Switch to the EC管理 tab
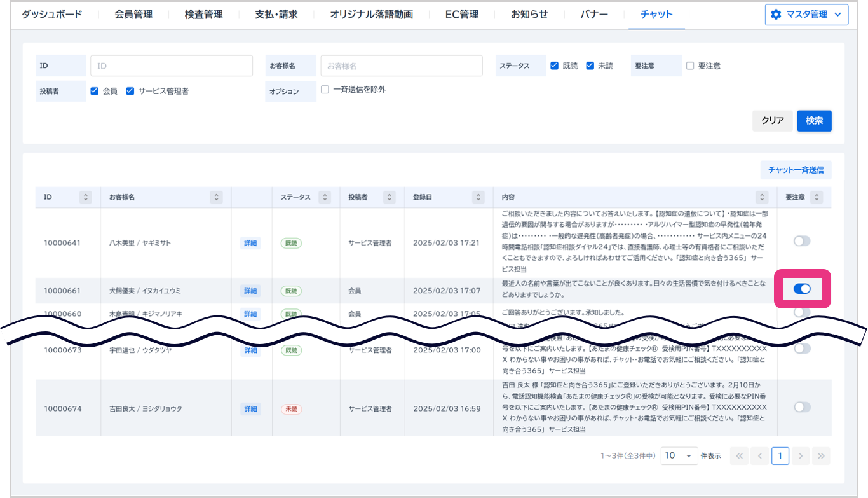The image size is (868, 498). pyautogui.click(x=461, y=14)
